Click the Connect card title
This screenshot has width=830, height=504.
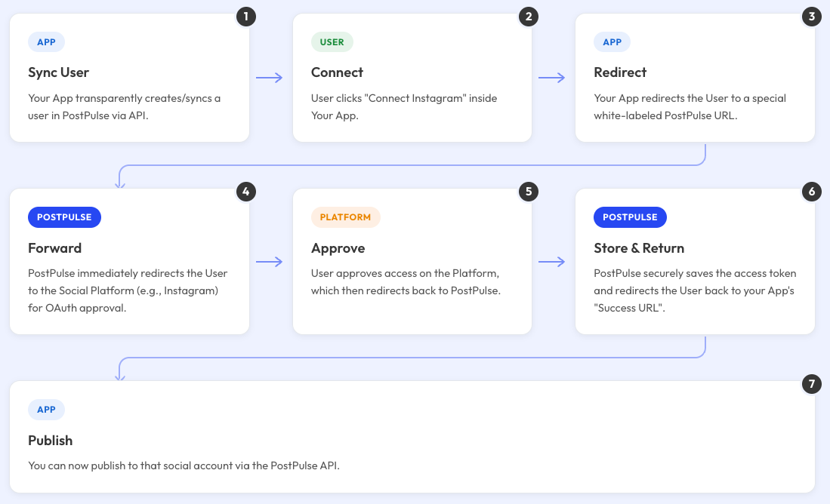tap(337, 72)
